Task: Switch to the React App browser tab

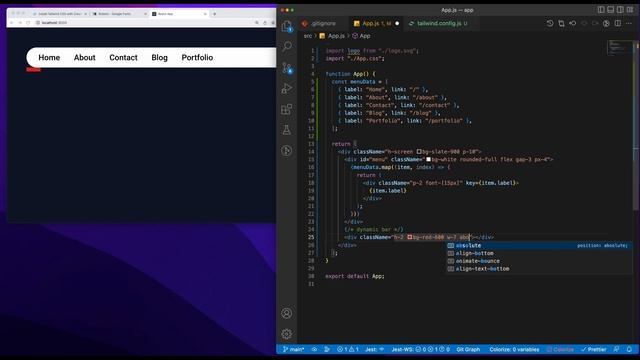Action: click(179, 14)
